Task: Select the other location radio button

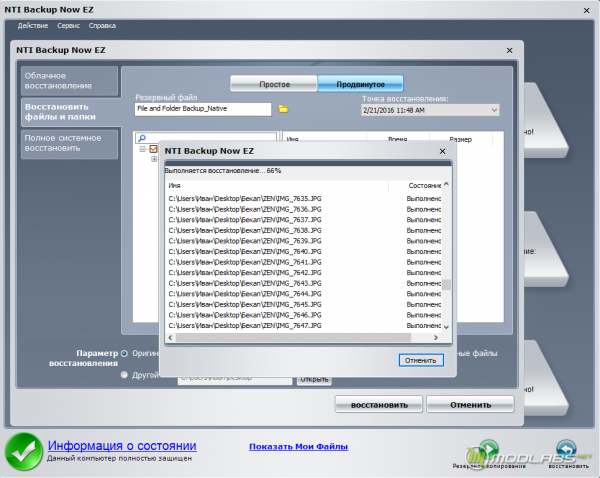Action: coord(124,375)
